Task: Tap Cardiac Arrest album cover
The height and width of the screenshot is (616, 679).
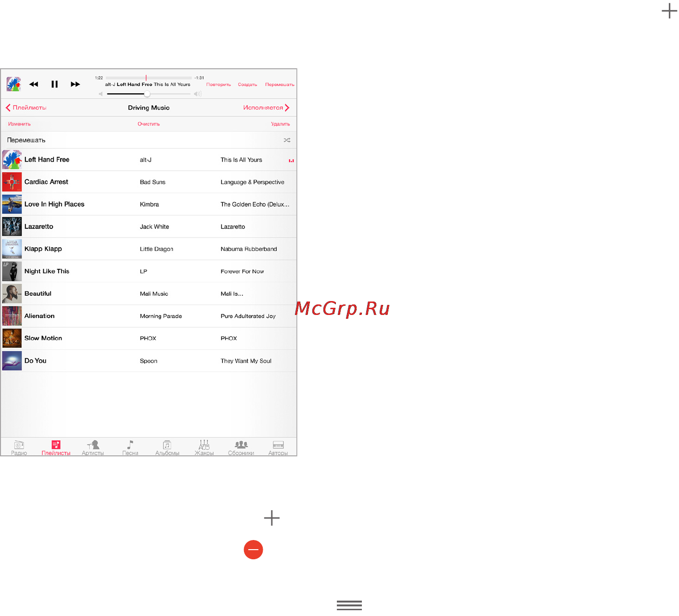Action: point(12,182)
